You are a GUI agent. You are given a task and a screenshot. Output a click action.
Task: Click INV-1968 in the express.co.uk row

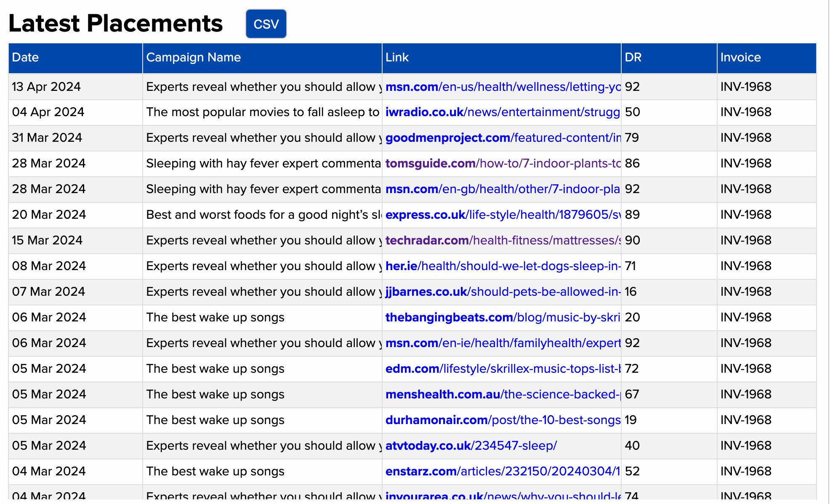tap(746, 215)
